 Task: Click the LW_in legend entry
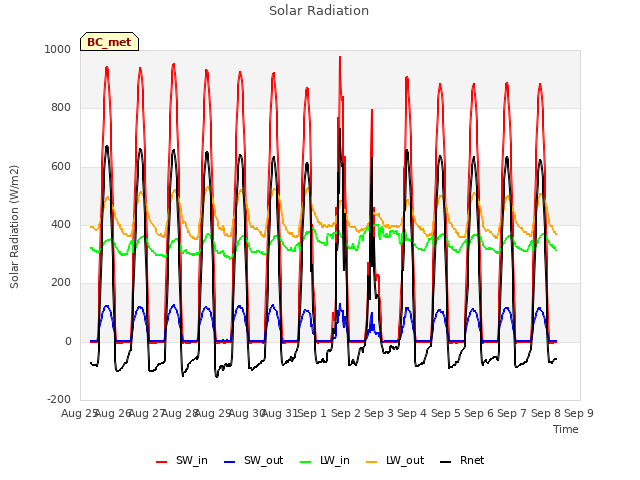pos(325,461)
